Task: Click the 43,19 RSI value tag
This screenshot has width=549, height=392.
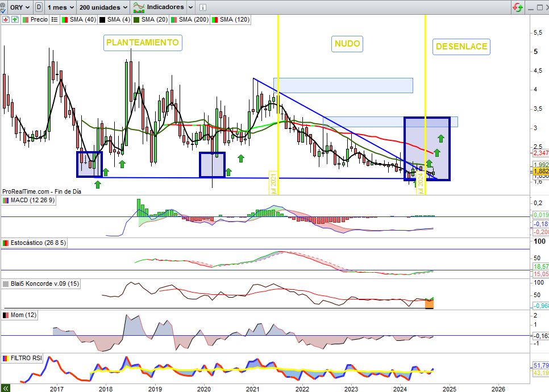Action: tap(540, 373)
